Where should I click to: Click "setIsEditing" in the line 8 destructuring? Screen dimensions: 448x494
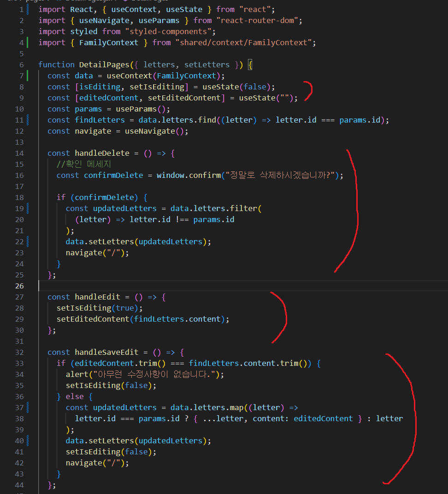[x=157, y=87]
